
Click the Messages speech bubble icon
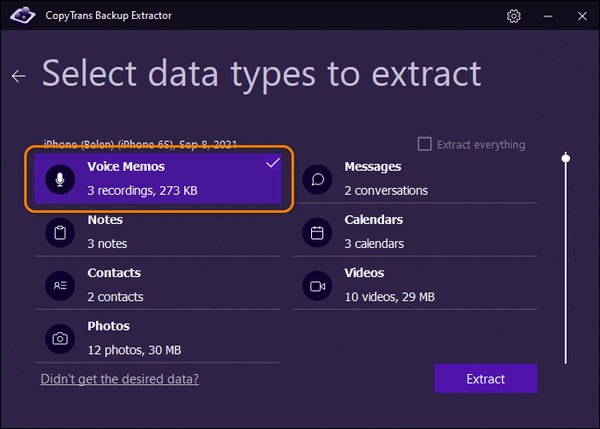[317, 179]
